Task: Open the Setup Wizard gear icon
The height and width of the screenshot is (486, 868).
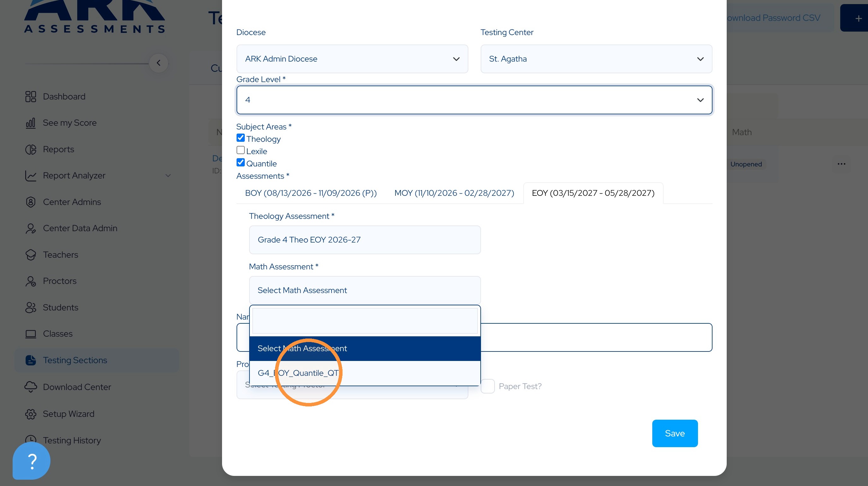Action: (31, 414)
